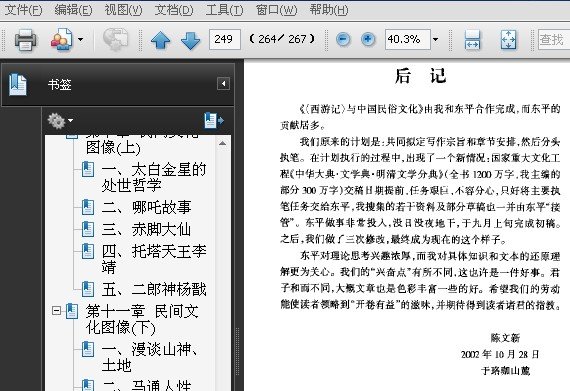The width and height of the screenshot is (570, 391).
Task: Select bookmark 第十一章 民间文化图像(下)
Action: 142,319
